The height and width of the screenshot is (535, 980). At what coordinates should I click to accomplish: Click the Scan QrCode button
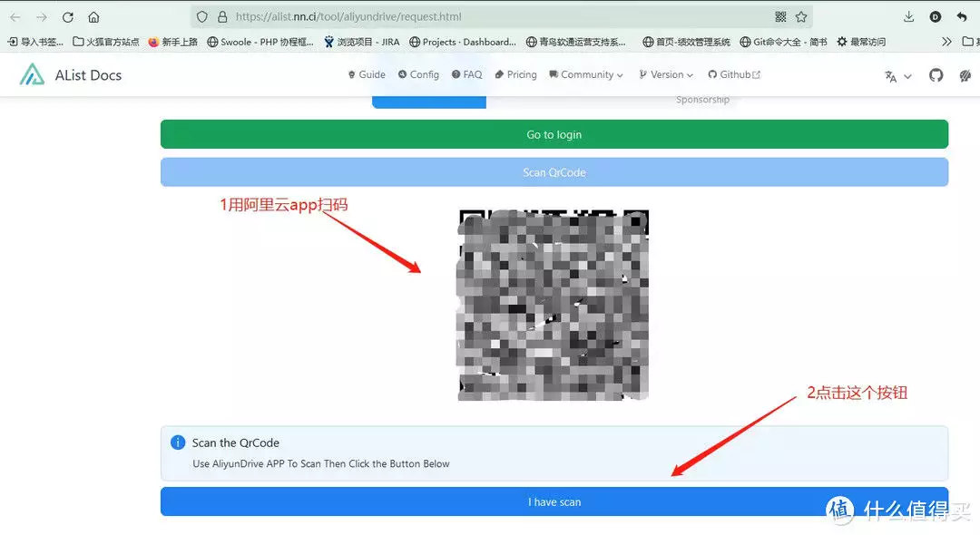click(x=554, y=172)
